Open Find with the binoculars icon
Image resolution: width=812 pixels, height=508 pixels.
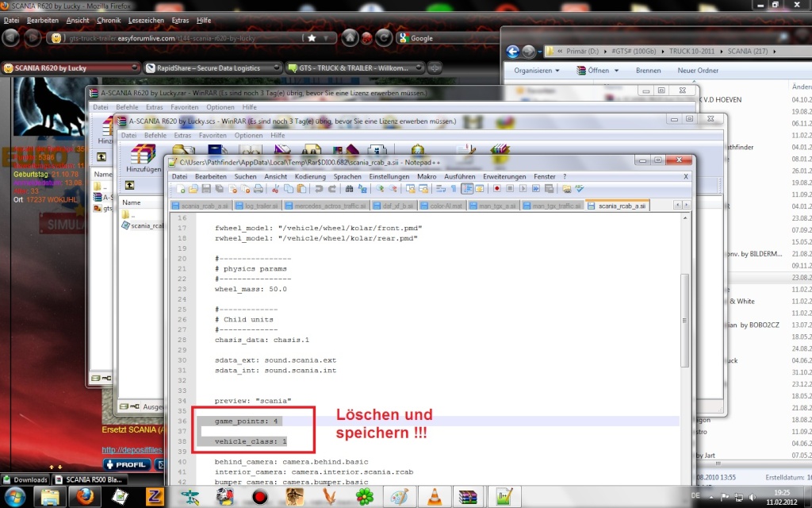click(x=349, y=189)
